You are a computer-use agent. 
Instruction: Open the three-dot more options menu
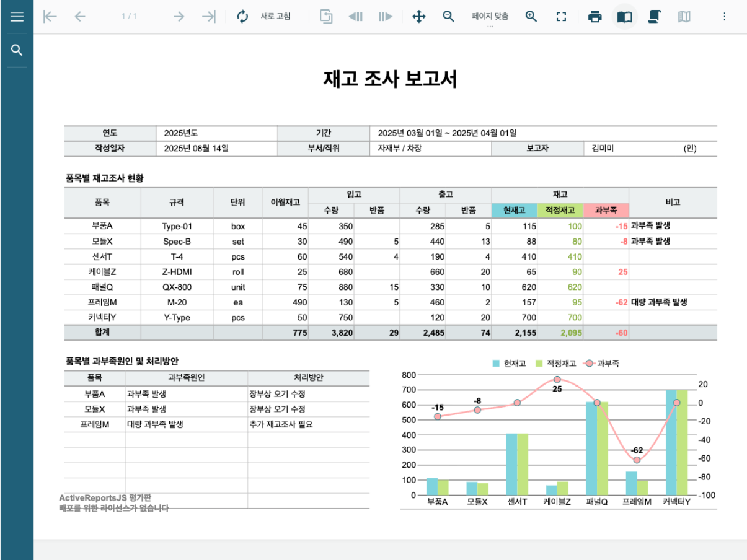pos(725,17)
